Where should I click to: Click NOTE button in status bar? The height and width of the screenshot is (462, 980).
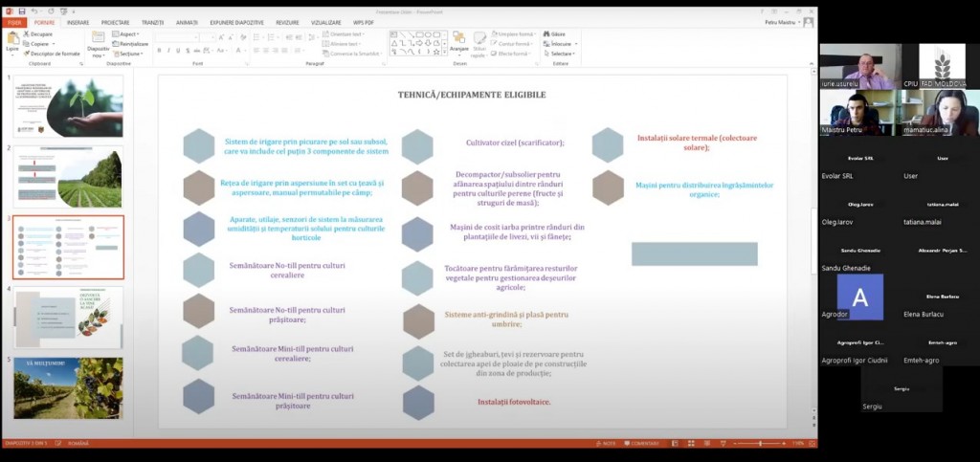point(604,443)
